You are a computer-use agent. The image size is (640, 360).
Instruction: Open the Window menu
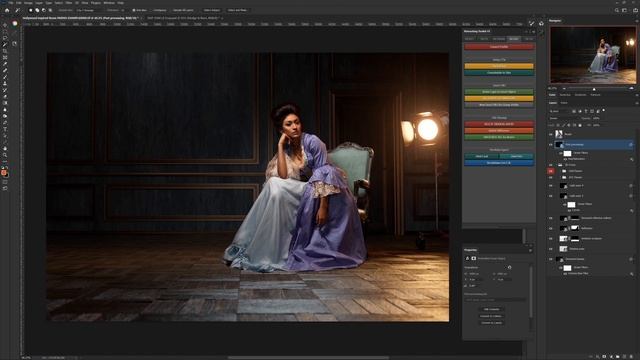109,3
